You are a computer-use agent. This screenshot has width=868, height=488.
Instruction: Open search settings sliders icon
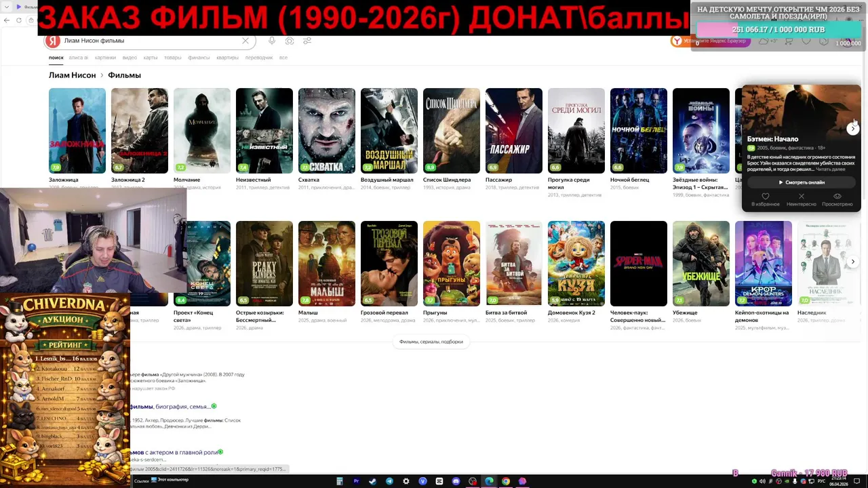pyautogui.click(x=307, y=41)
